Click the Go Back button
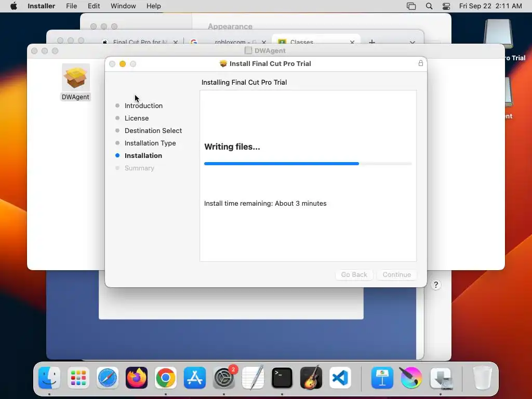Image resolution: width=532 pixels, height=399 pixels. click(x=354, y=274)
